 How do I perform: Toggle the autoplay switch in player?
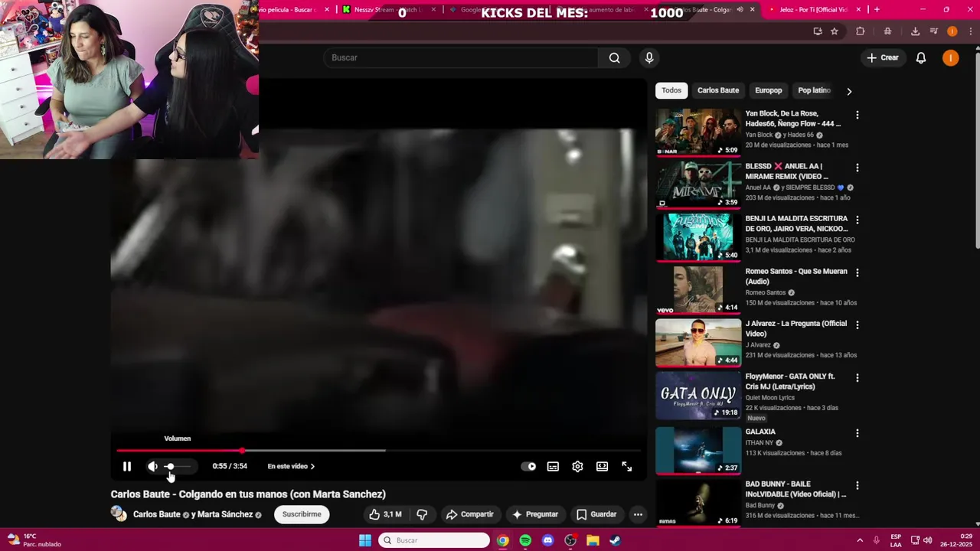click(x=528, y=466)
